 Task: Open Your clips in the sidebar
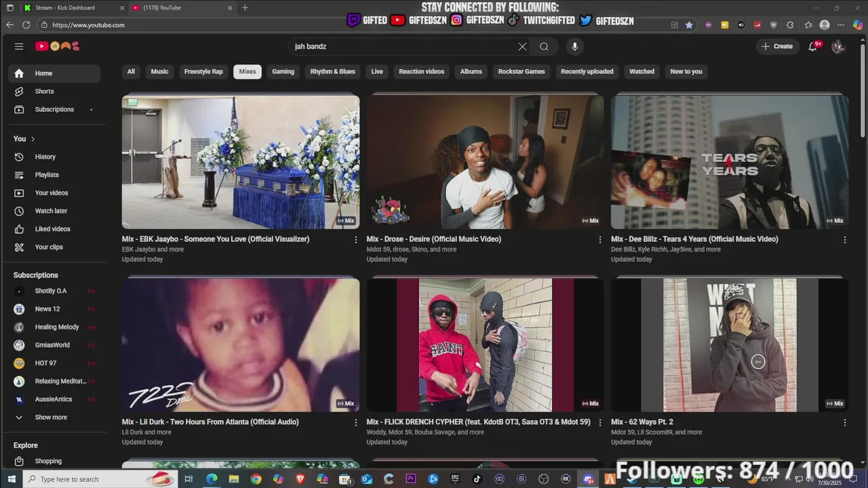[54, 247]
